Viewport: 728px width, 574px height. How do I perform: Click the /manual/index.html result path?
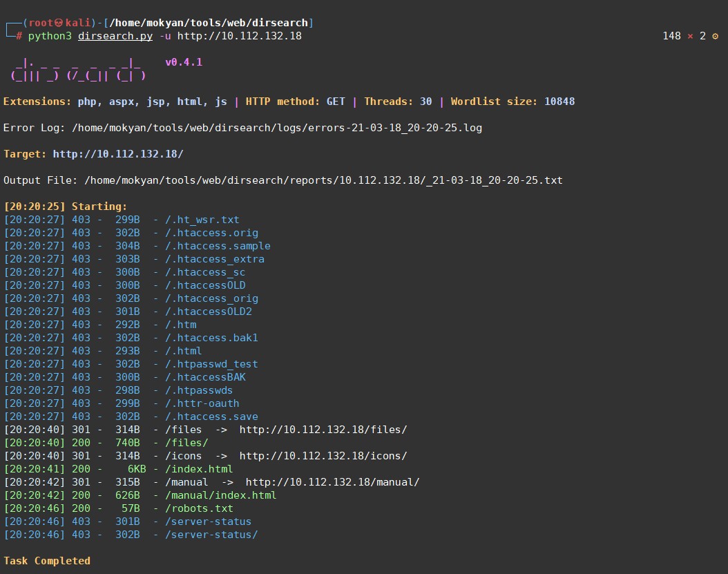[221, 495]
